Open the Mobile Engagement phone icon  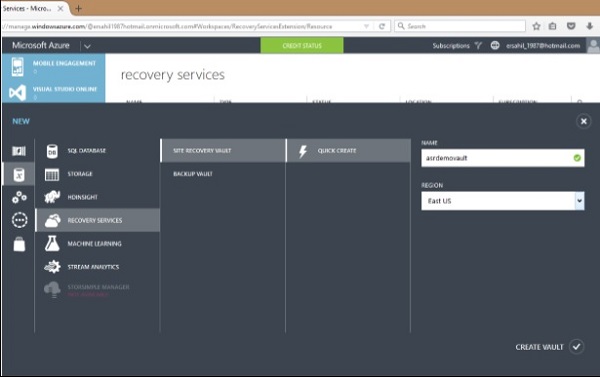(x=17, y=67)
